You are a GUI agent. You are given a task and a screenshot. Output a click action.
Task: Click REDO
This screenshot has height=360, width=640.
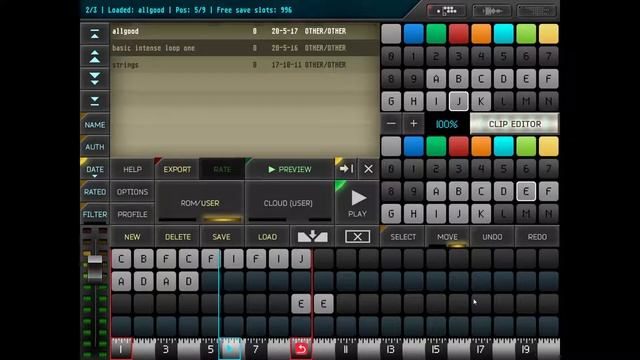(537, 237)
